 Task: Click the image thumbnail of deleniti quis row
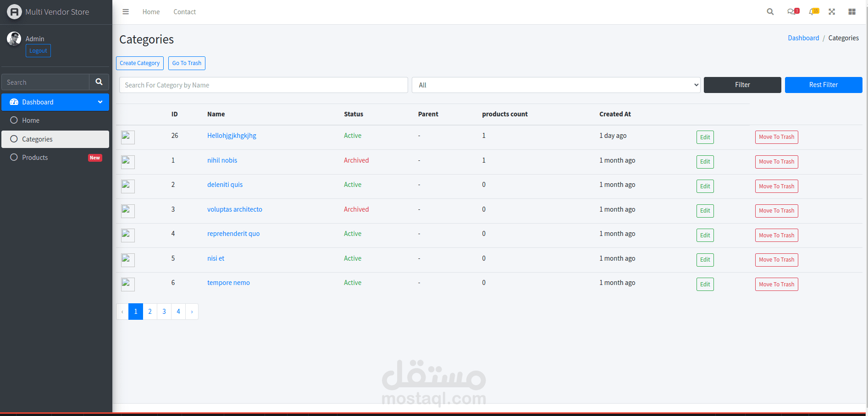tap(128, 186)
